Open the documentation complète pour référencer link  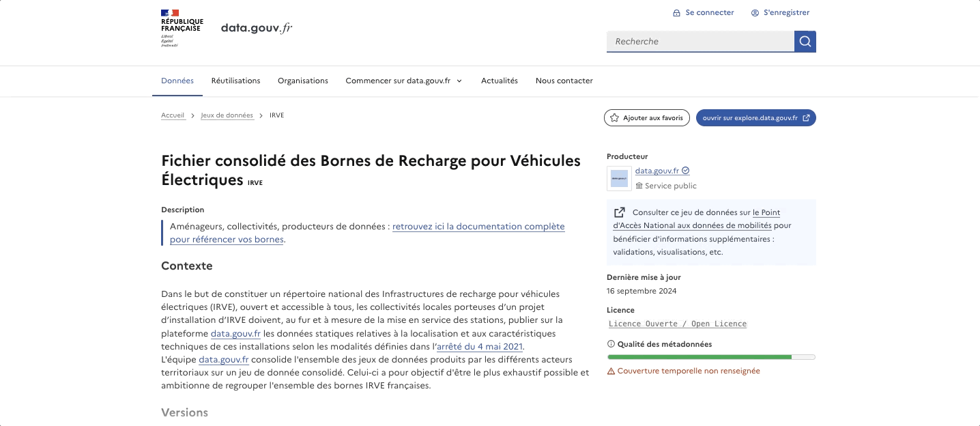pyautogui.click(x=367, y=233)
